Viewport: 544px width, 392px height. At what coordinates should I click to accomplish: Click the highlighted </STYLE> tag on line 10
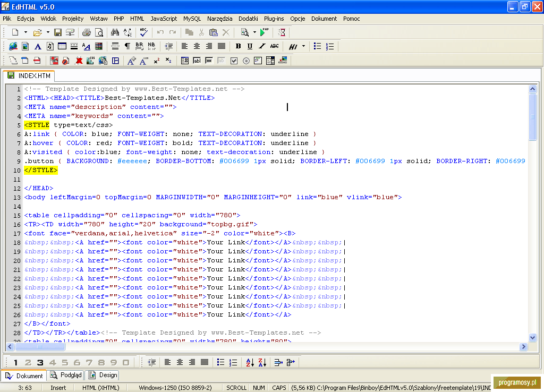pos(41,170)
